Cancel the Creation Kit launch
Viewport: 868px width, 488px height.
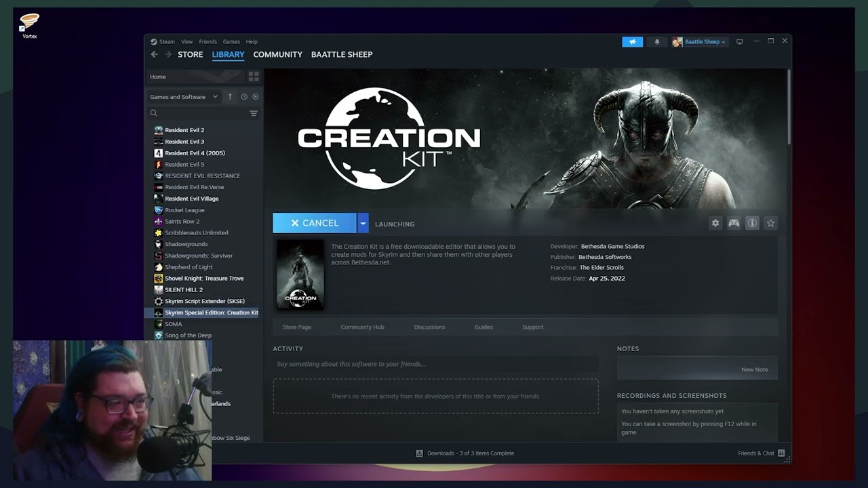click(315, 223)
